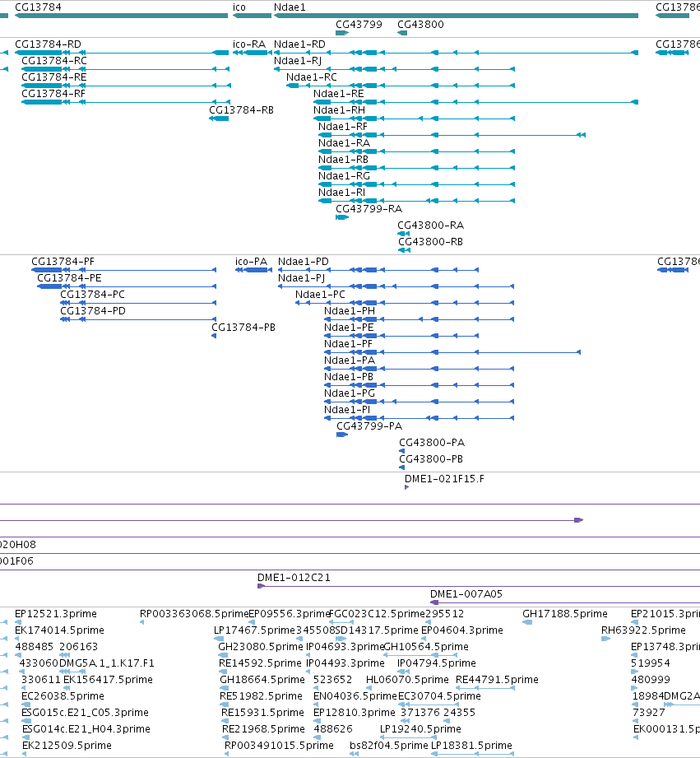Click protein Ndae1-PD
Screen dimensions: 700x758
pyautogui.click(x=304, y=261)
